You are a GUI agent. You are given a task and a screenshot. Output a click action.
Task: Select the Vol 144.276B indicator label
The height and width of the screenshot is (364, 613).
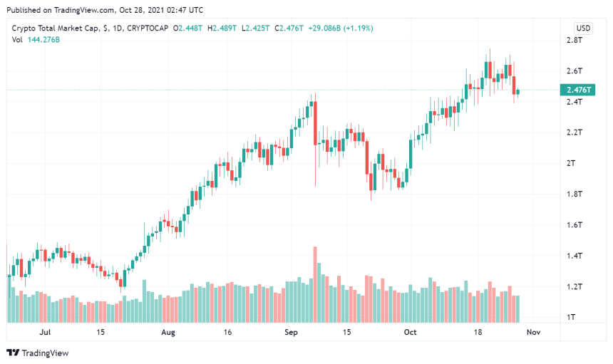[36, 40]
